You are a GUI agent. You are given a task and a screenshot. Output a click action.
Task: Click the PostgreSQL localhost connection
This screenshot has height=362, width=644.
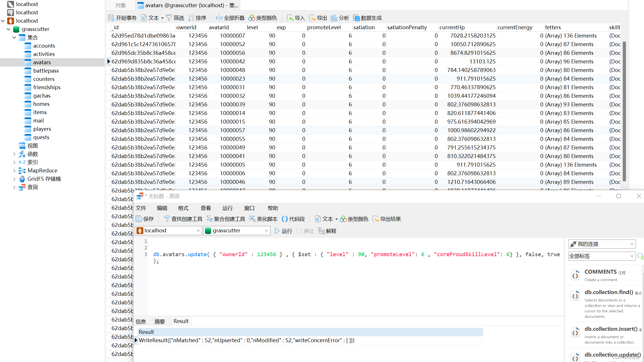click(x=23, y=12)
